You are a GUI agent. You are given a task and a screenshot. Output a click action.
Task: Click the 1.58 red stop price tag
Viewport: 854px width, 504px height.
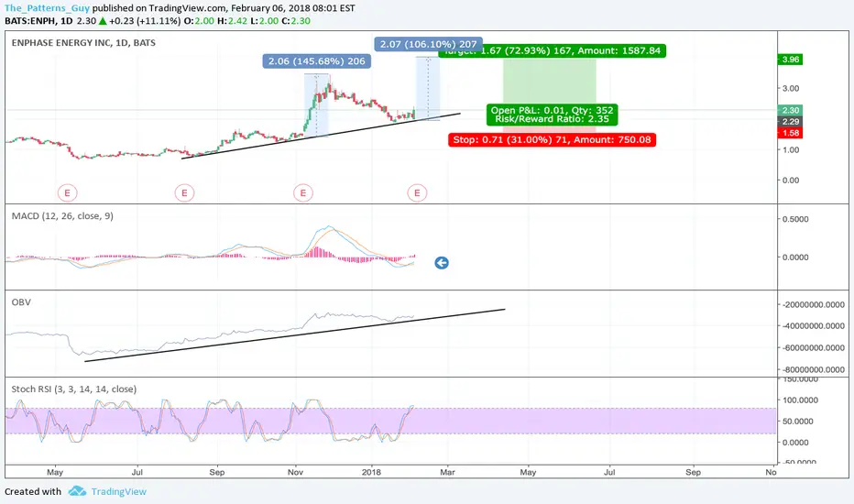coord(790,133)
